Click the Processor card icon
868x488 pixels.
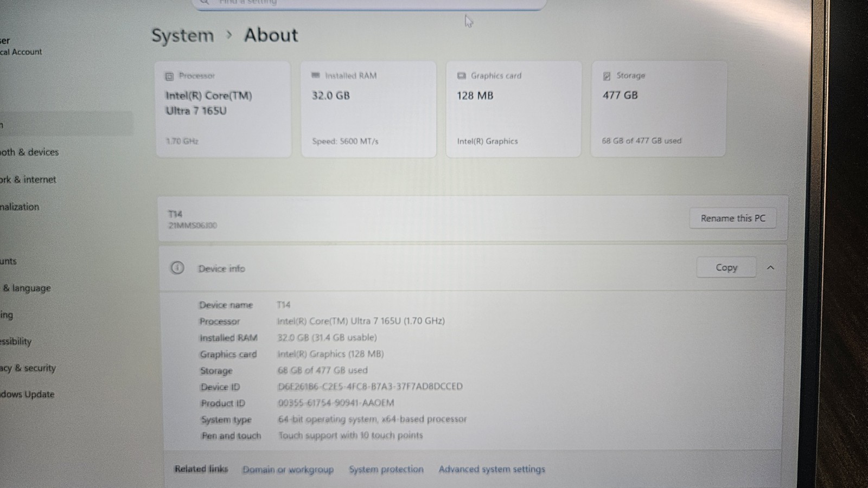point(169,76)
